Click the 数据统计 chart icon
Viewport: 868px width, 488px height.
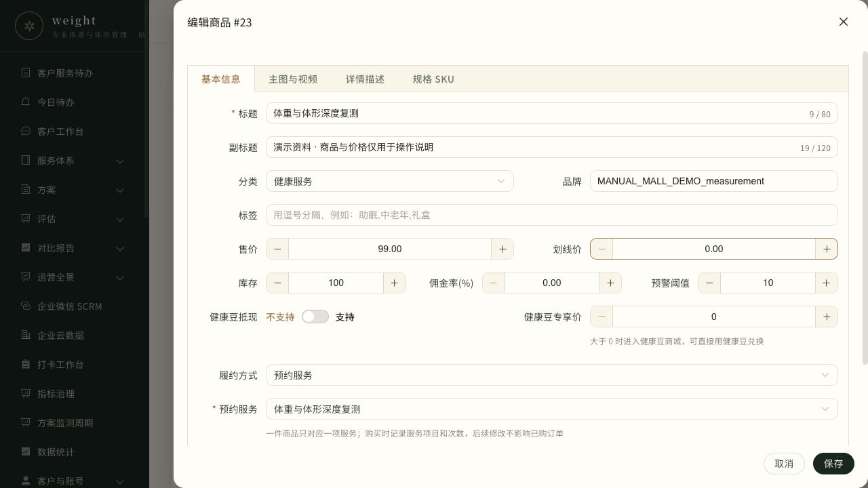click(26, 451)
